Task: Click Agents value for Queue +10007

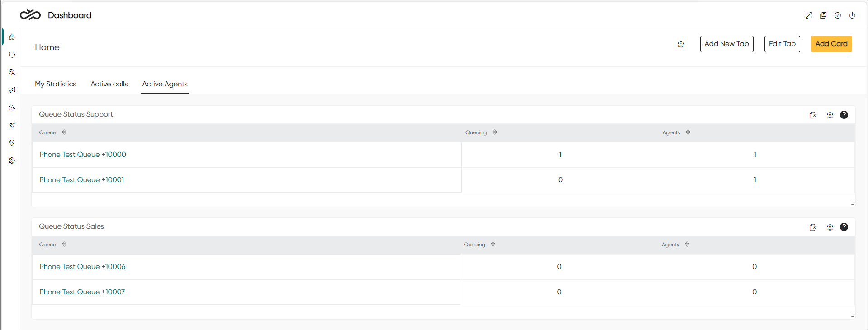Action: click(x=754, y=292)
